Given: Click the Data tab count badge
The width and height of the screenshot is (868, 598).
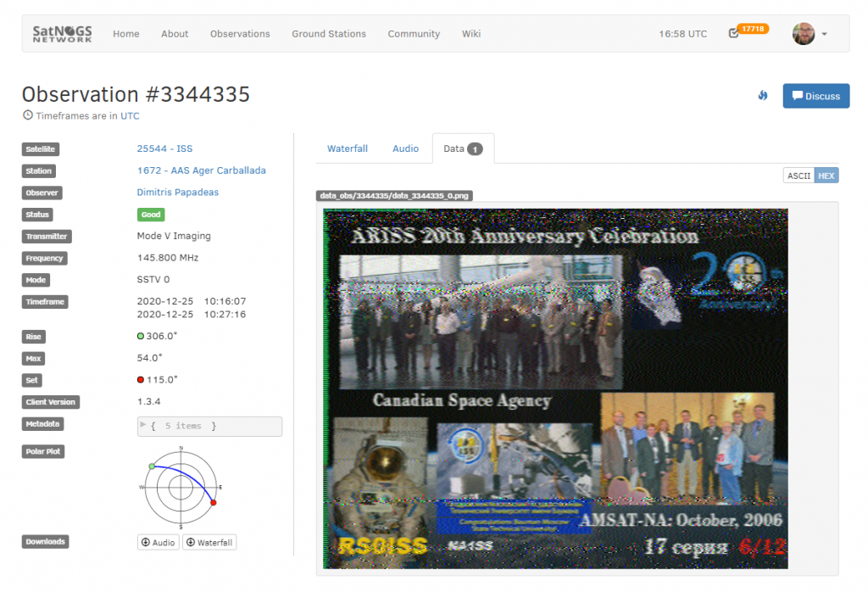Looking at the screenshot, I should pyautogui.click(x=476, y=149).
